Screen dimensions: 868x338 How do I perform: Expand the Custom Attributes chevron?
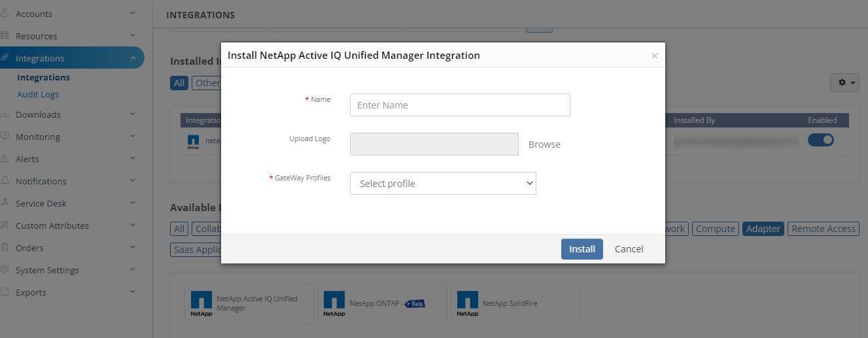(133, 225)
